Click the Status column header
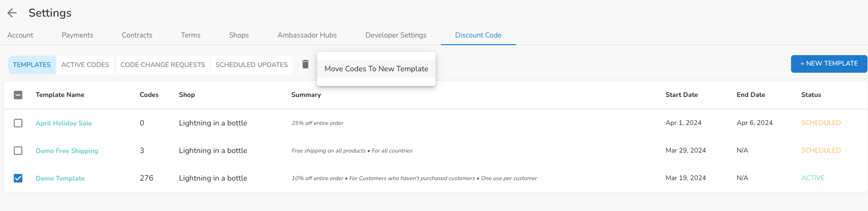Viewport: 868px width, 211px height. (x=811, y=95)
